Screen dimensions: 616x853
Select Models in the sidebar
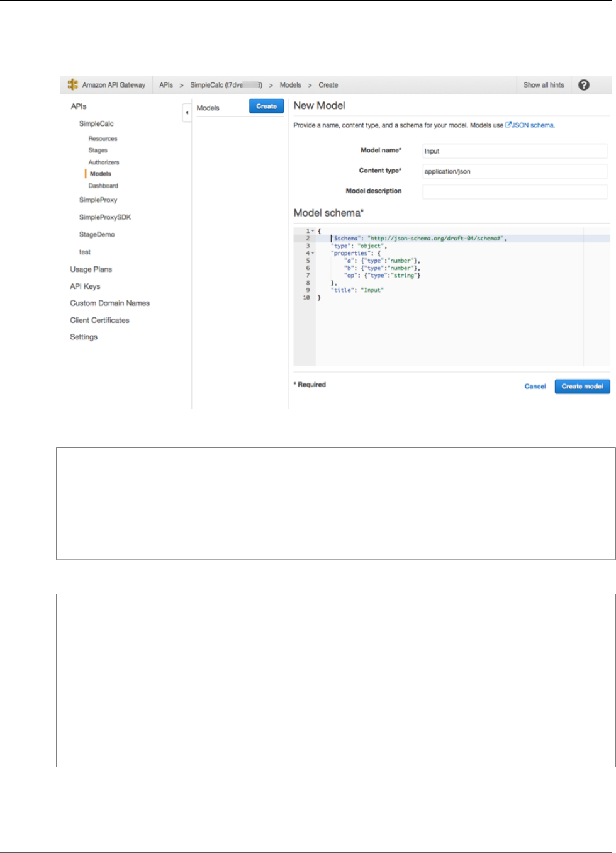[x=100, y=174]
